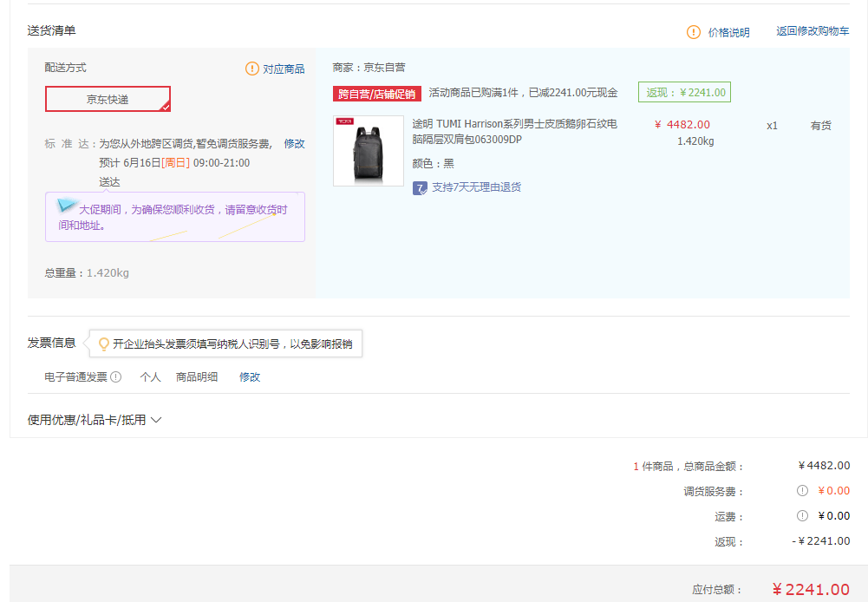This screenshot has height=602, width=868.
Task: Open TUMI Harrison backpack product title
Action: [514, 131]
